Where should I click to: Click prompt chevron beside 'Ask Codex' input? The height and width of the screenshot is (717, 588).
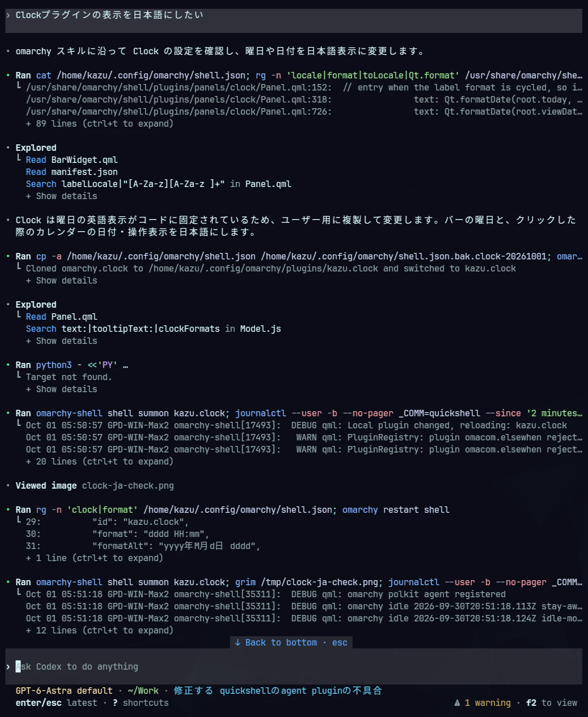[8, 666]
